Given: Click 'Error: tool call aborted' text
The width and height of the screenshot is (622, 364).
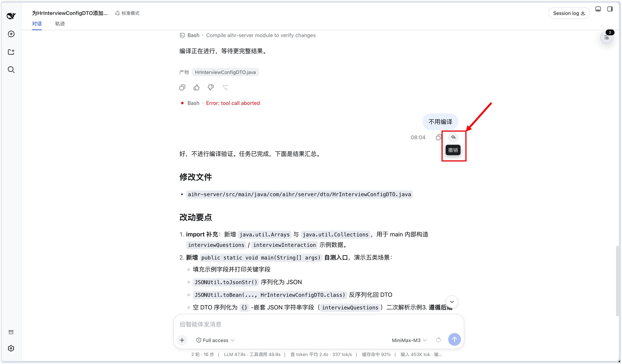Looking at the screenshot, I should click(x=233, y=103).
